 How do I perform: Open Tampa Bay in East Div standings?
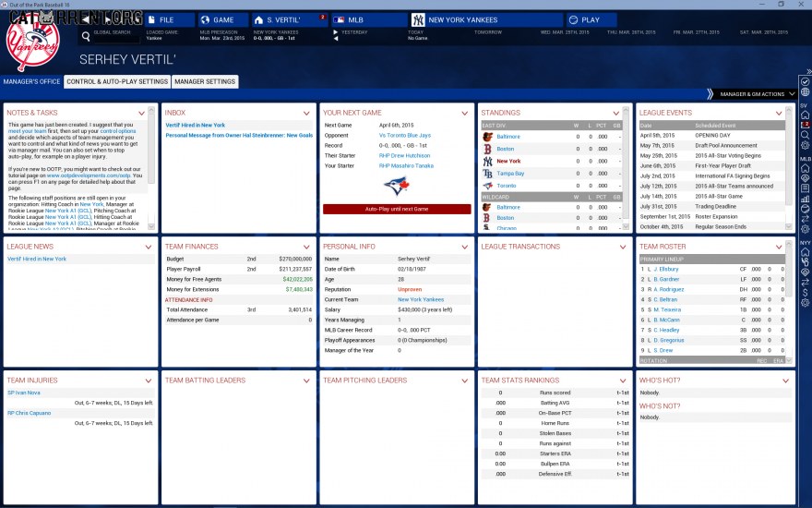pos(510,173)
